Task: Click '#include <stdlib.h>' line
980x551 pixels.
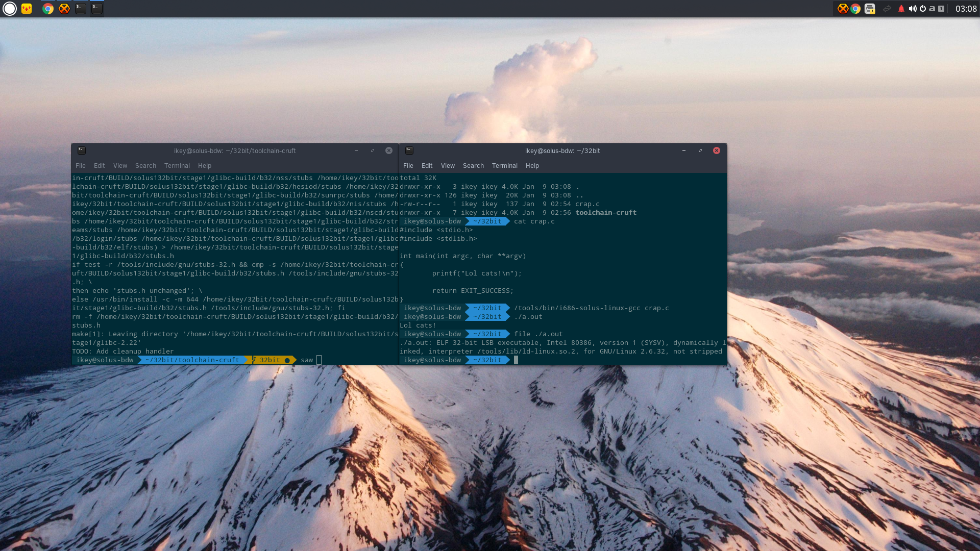Action: coord(438,239)
